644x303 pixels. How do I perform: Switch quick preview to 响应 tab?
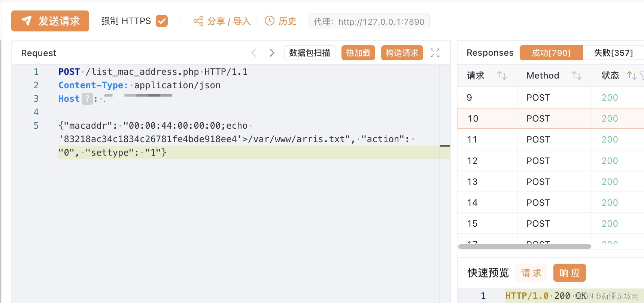click(x=569, y=273)
